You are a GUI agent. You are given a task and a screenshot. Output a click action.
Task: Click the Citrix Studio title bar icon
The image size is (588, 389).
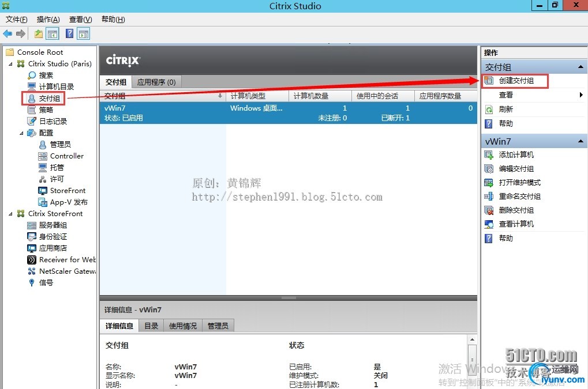tap(6, 6)
